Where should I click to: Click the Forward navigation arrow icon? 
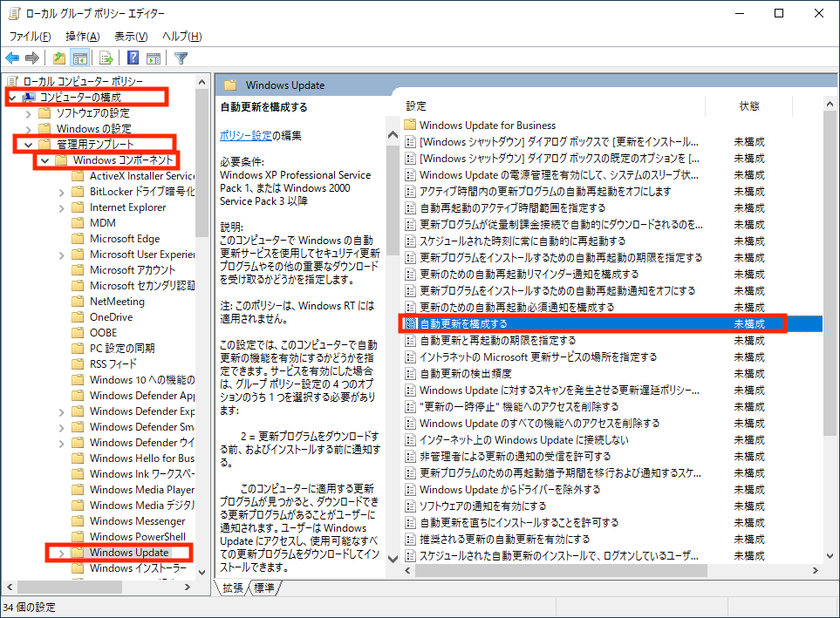pos(34,58)
